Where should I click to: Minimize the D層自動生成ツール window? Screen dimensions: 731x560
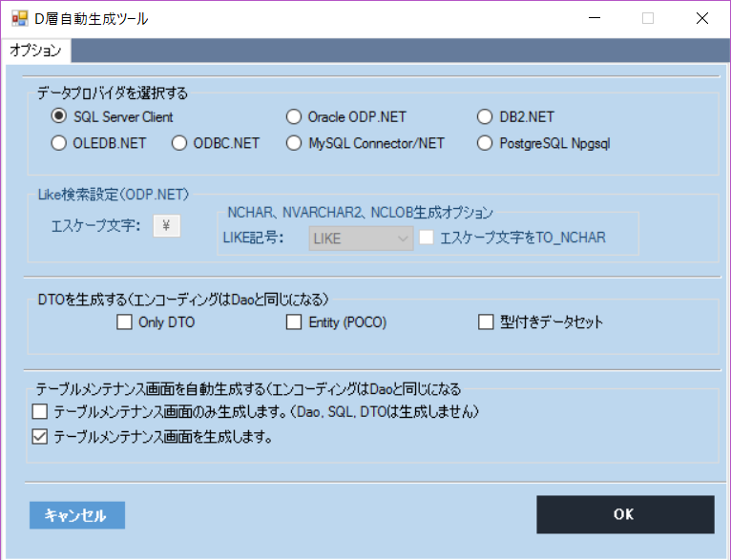coord(595,18)
